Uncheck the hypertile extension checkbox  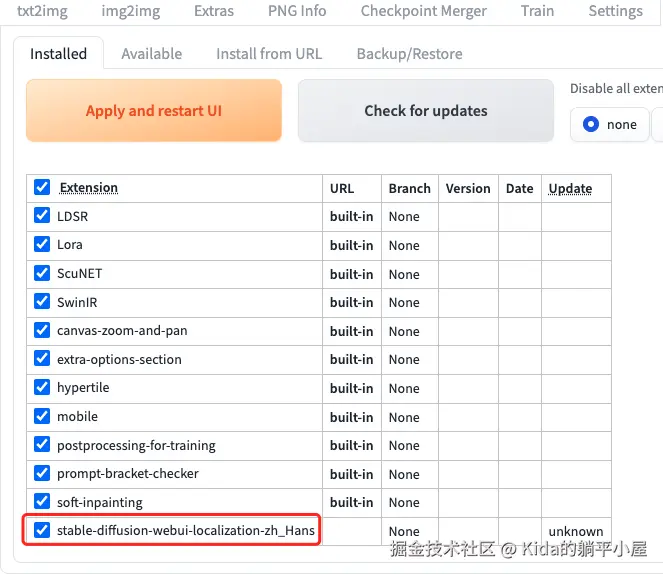point(42,387)
